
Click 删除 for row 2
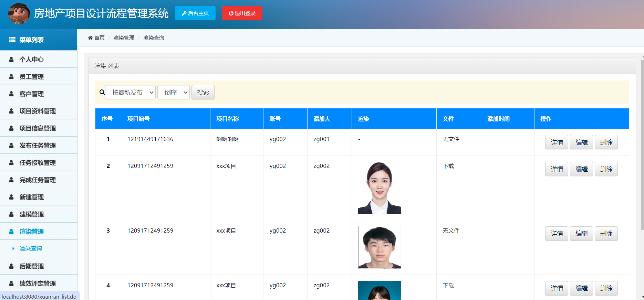coord(606,169)
